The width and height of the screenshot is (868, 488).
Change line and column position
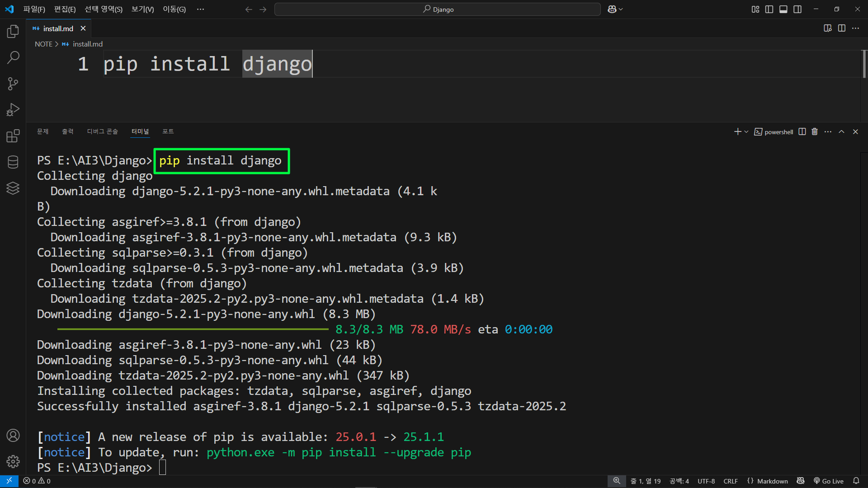tap(646, 481)
